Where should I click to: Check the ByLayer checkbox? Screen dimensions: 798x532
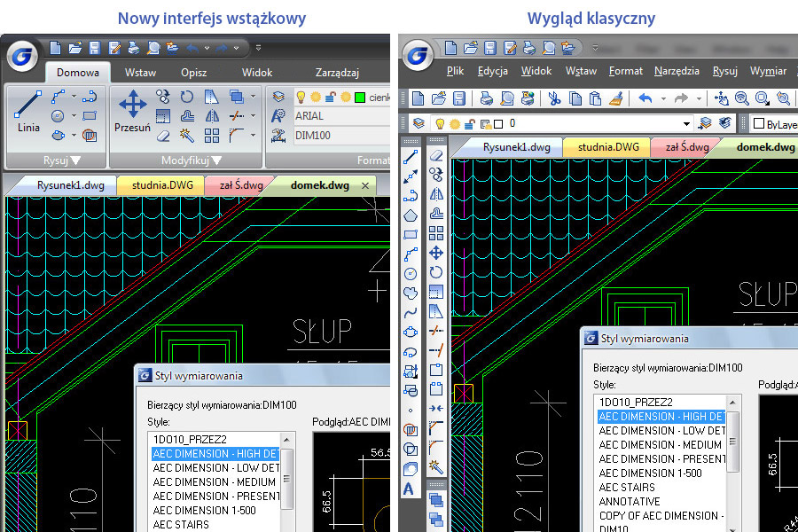tap(758, 122)
